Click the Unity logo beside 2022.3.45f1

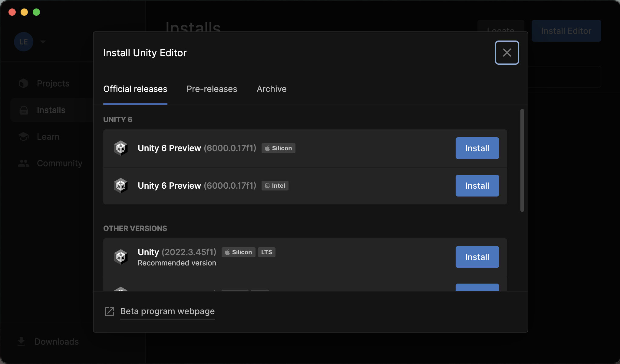coord(121,257)
